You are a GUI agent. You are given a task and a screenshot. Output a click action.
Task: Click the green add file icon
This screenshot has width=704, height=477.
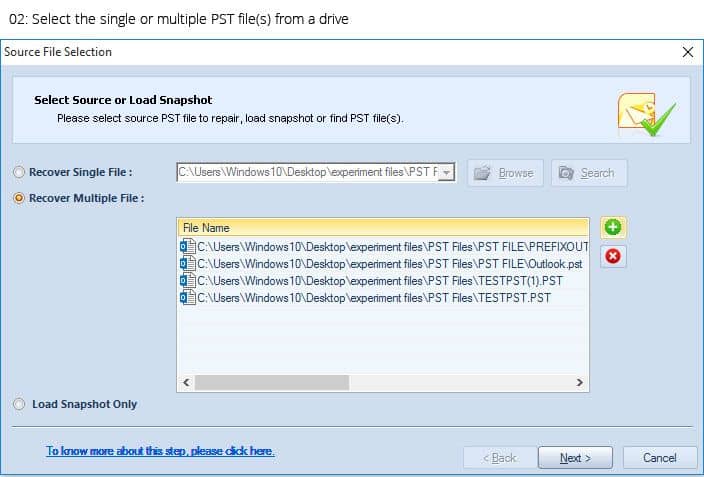613,228
